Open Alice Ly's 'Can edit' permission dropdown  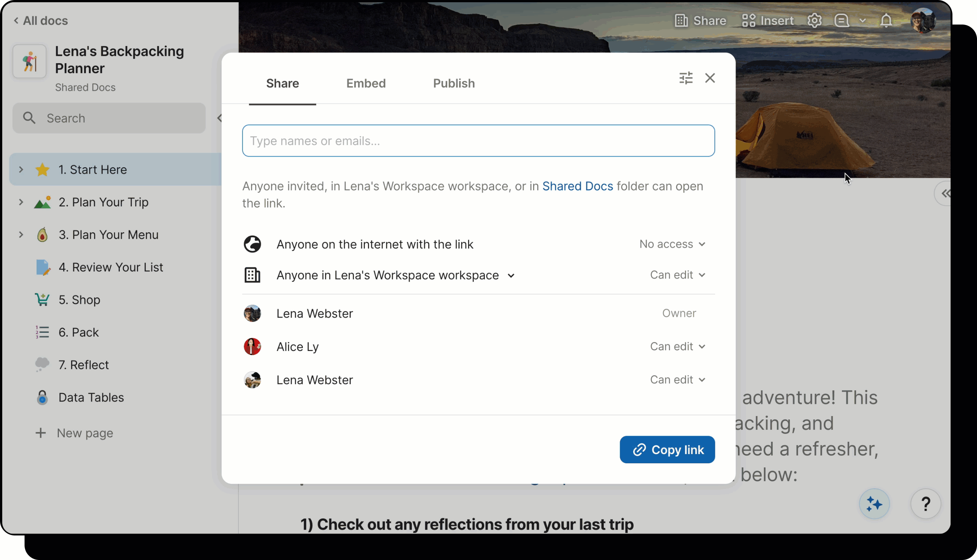[x=677, y=347]
